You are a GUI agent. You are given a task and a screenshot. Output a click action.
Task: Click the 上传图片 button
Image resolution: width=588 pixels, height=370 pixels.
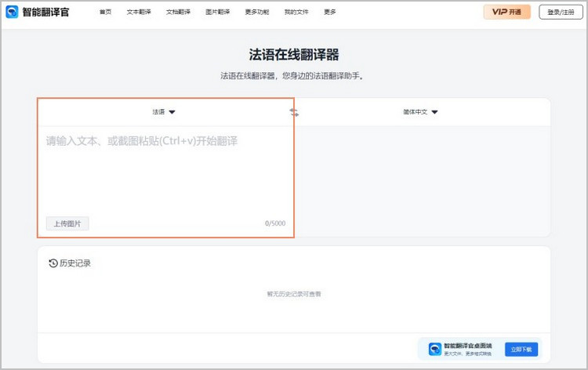pos(67,223)
